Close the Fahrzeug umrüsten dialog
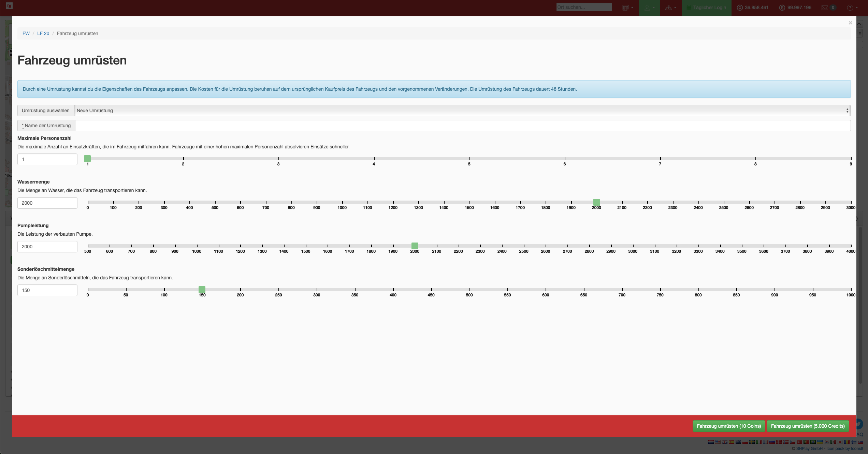 [x=850, y=23]
